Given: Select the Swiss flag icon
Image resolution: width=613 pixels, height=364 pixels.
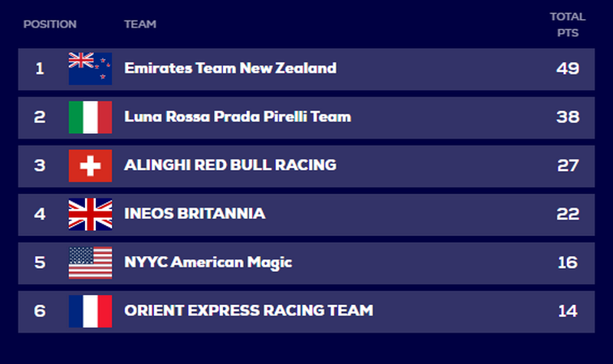Looking at the screenshot, I should click(x=90, y=166).
